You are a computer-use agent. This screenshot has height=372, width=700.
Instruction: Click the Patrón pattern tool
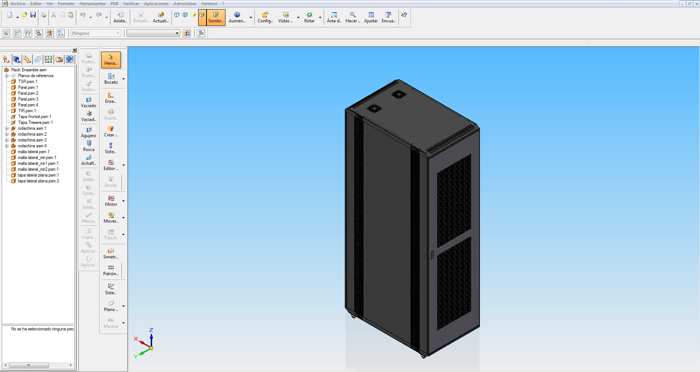click(111, 270)
